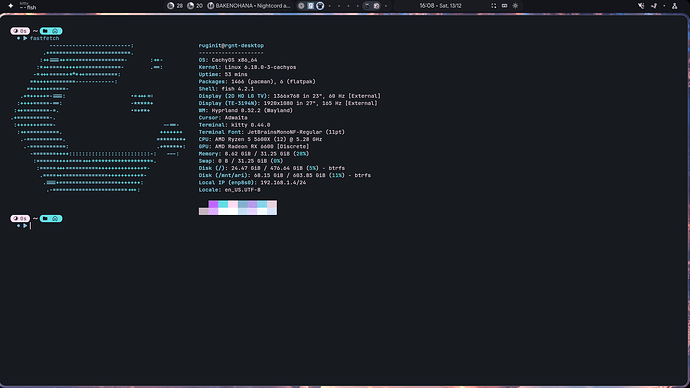The image size is (690, 388).
Task: Open the BAKENOHANA Nightcord media player widget
Action: coord(249,6)
